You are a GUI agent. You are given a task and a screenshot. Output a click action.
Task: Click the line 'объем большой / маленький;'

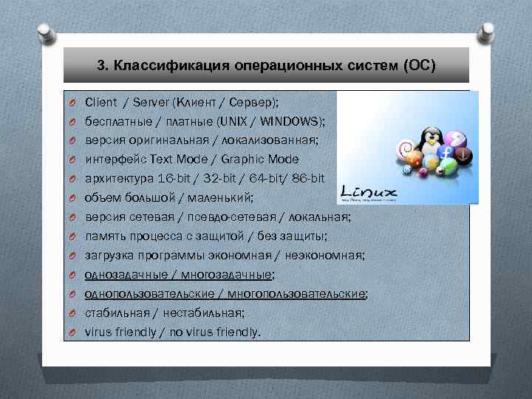click(169, 197)
